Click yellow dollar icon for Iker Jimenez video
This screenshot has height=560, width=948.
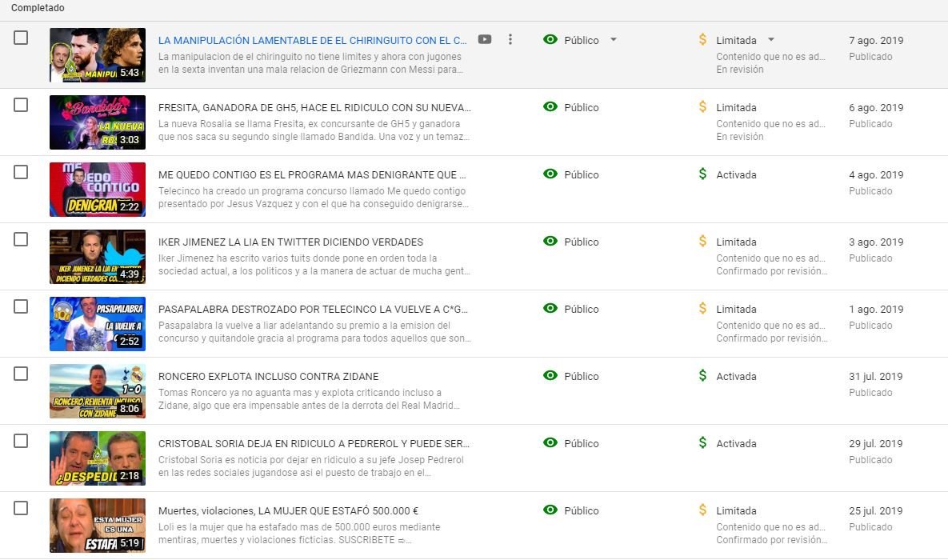pyautogui.click(x=702, y=241)
